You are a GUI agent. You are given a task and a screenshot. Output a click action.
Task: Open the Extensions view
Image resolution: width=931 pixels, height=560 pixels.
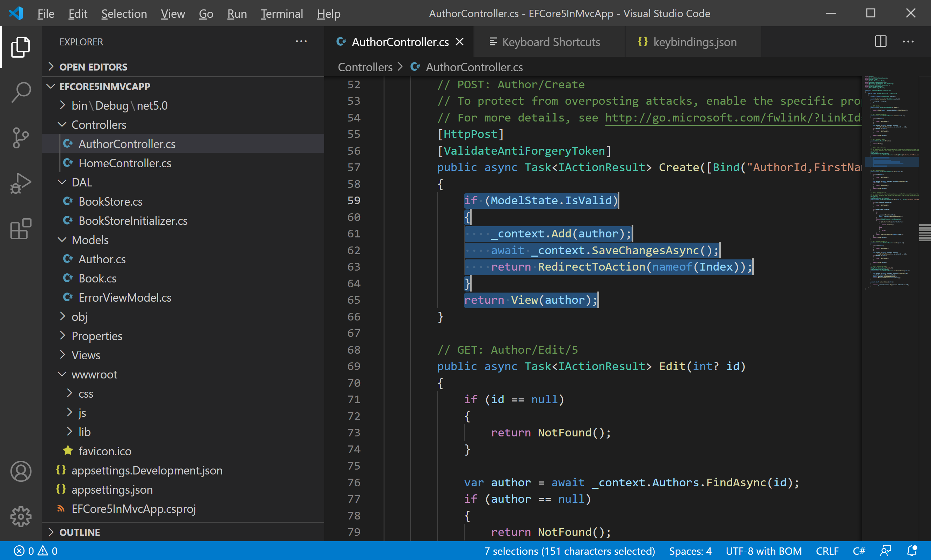click(x=21, y=229)
